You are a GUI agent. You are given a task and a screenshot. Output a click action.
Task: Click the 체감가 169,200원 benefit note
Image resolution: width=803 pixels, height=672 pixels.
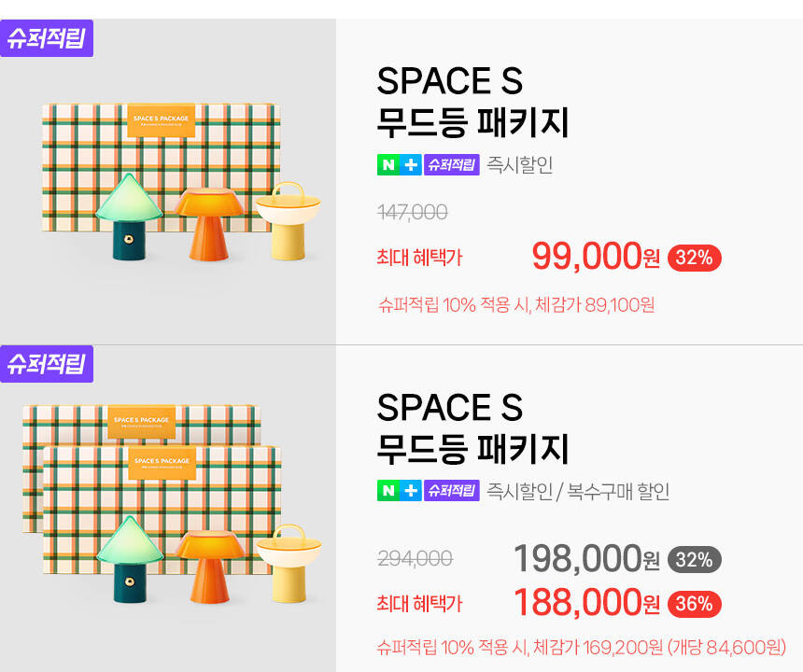tap(581, 647)
